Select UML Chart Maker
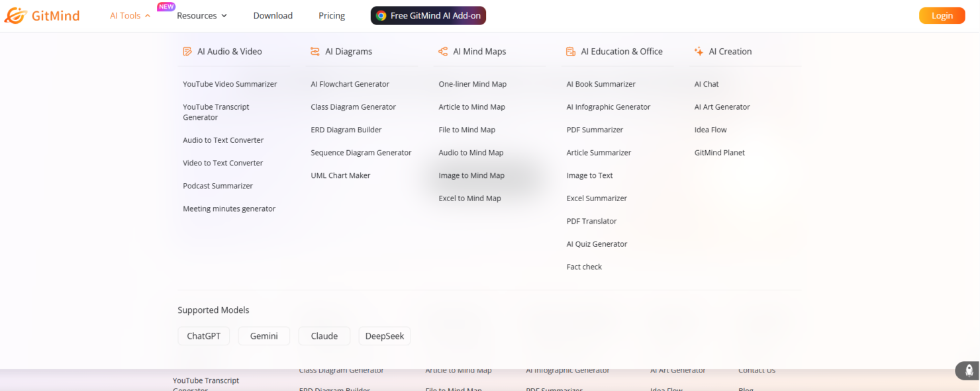This screenshot has width=980, height=391. click(x=340, y=175)
